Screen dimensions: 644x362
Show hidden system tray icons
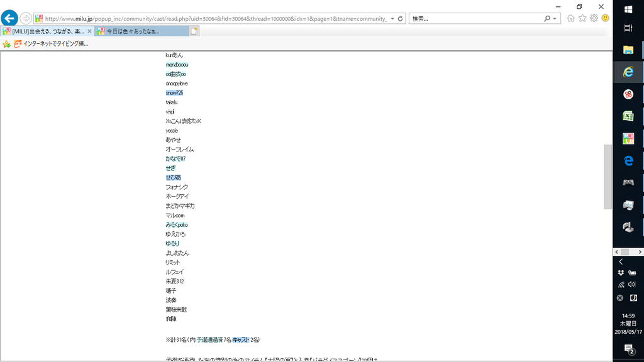pyautogui.click(x=621, y=261)
